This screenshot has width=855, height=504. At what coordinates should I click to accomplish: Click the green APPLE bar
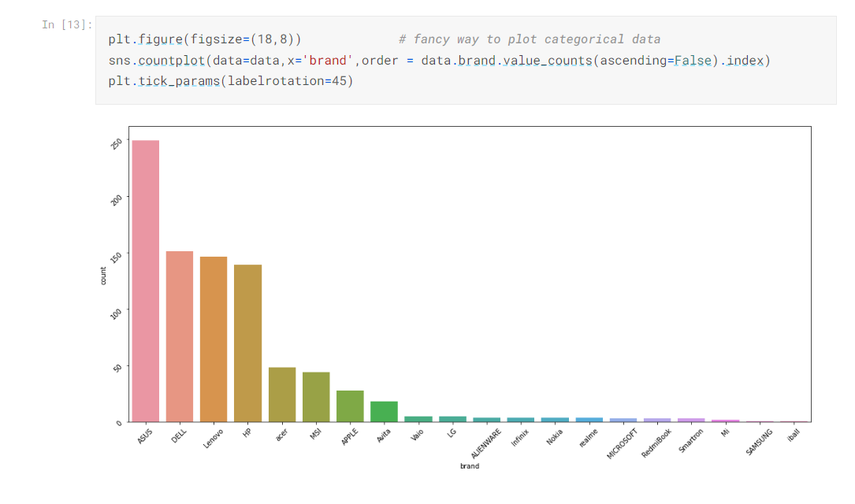350,406
